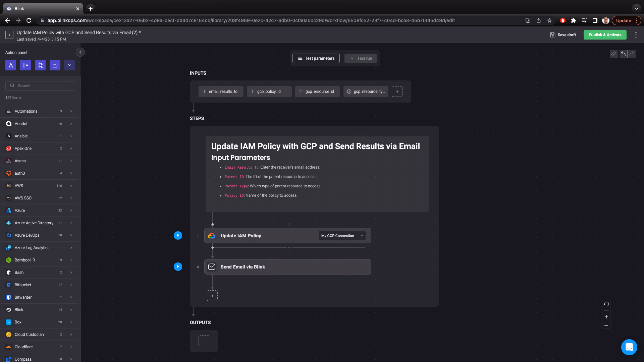Add a new step after Send Email

point(212,296)
